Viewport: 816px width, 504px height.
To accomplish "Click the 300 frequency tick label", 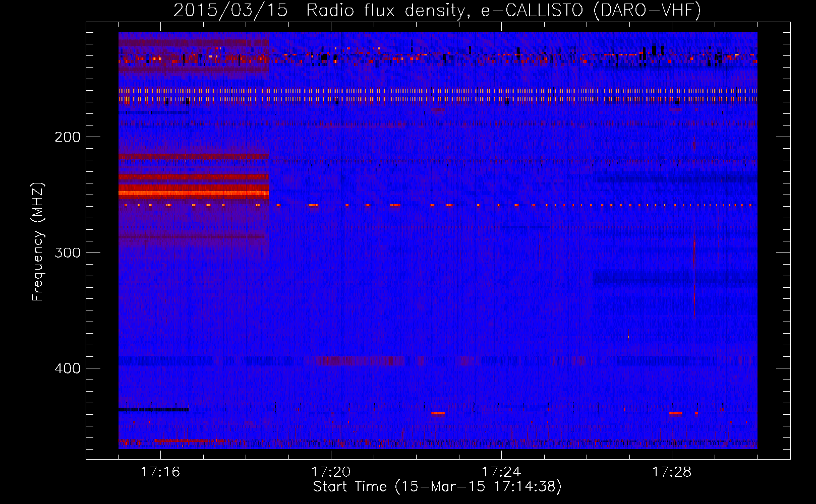I will click(68, 253).
